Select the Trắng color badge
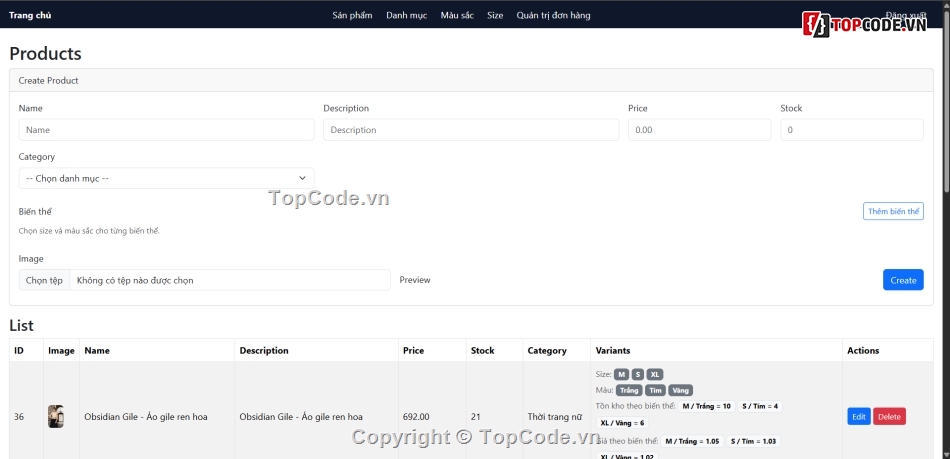Screen dimensions: 950x459 coord(629,391)
